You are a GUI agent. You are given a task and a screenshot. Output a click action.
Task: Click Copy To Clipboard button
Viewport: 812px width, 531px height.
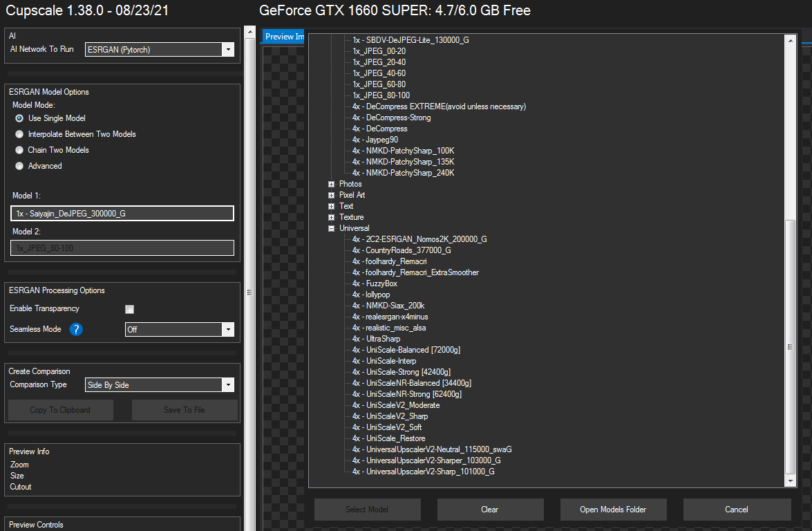(61, 410)
